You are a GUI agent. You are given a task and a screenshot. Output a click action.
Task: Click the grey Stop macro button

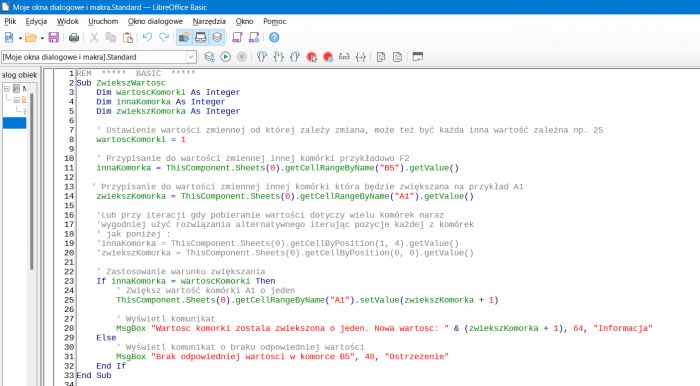(242, 57)
